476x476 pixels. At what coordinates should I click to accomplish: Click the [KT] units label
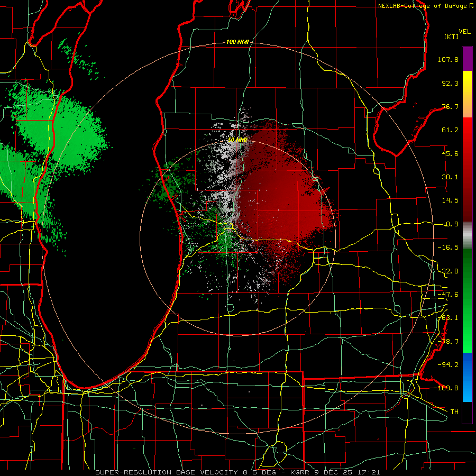451,36
